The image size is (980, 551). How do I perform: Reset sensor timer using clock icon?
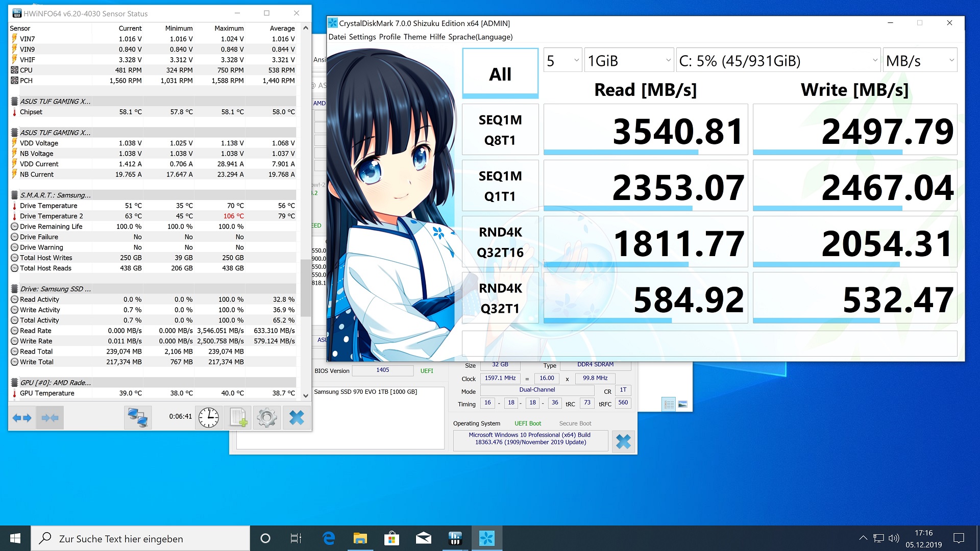click(208, 418)
